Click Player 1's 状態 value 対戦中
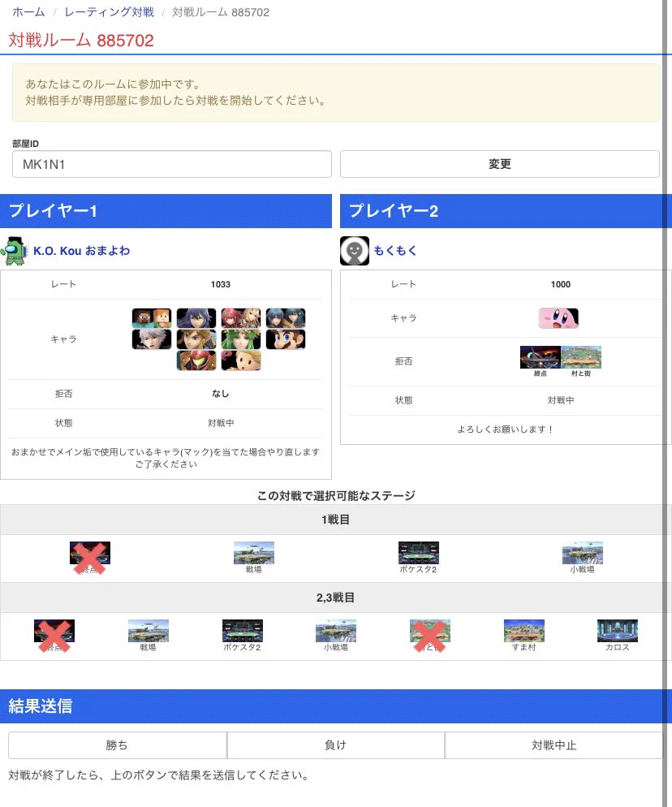This screenshot has width=672, height=807. [221, 423]
